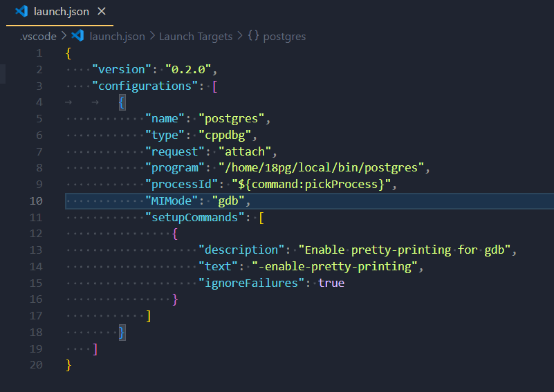Screen dimensions: 554x392
Task: Click the yellow closing bracket on line 17
Action: (149, 316)
